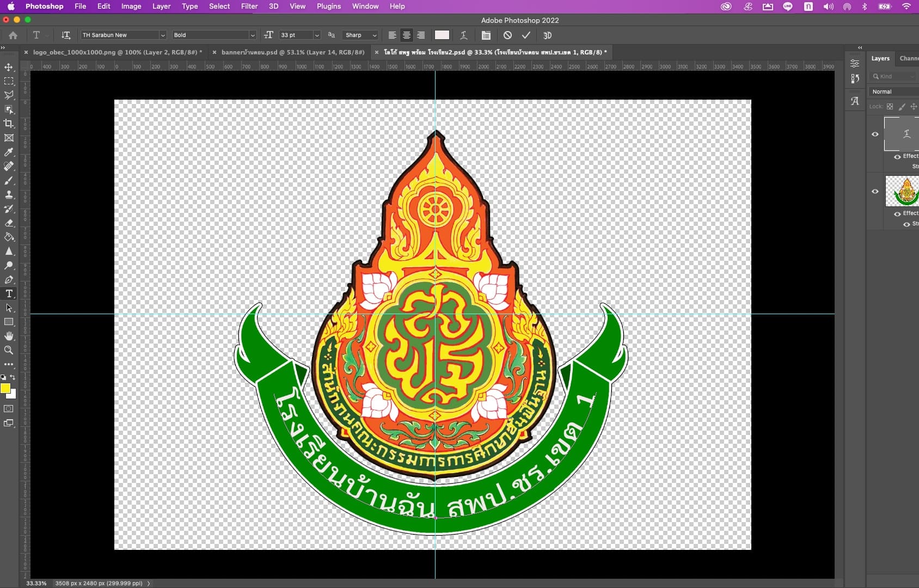Hide Stroke effect on the logo layer
Viewport: 919px width, 588px height.
click(x=906, y=224)
